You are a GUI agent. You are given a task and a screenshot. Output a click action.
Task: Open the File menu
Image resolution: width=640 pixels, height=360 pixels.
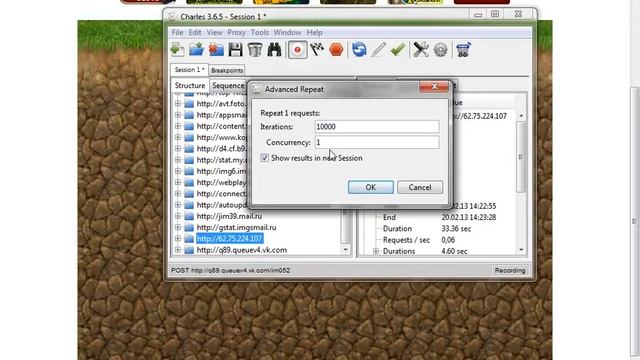tap(177, 32)
